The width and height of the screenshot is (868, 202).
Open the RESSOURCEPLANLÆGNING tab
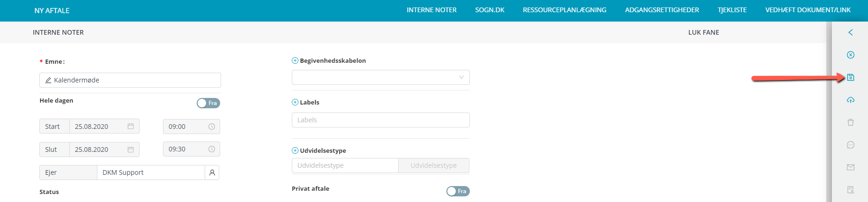[x=564, y=10]
